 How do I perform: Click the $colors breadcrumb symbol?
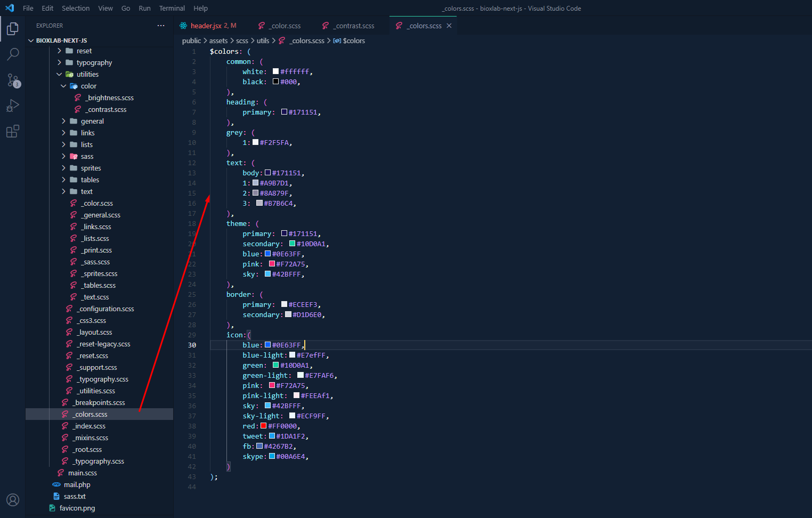(x=354, y=41)
